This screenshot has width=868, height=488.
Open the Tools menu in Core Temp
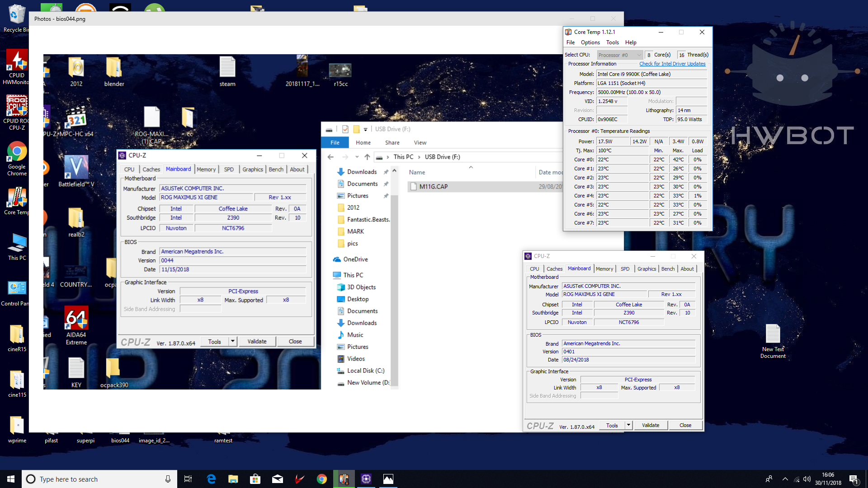[613, 42]
